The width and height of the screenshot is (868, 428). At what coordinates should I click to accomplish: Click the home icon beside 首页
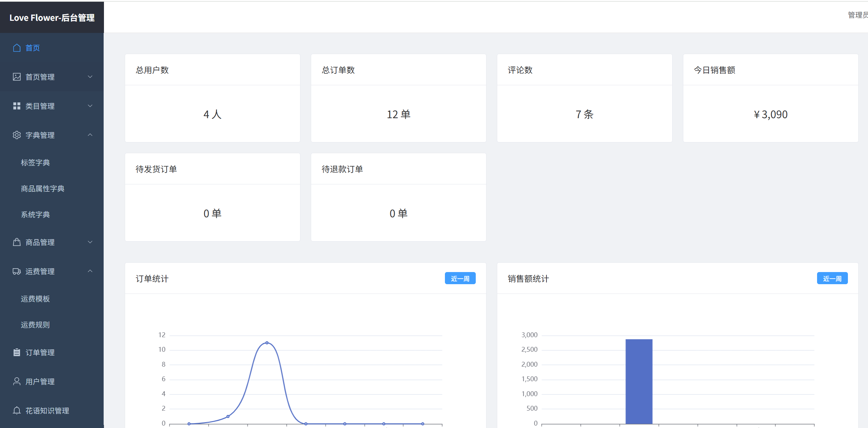[x=17, y=48]
